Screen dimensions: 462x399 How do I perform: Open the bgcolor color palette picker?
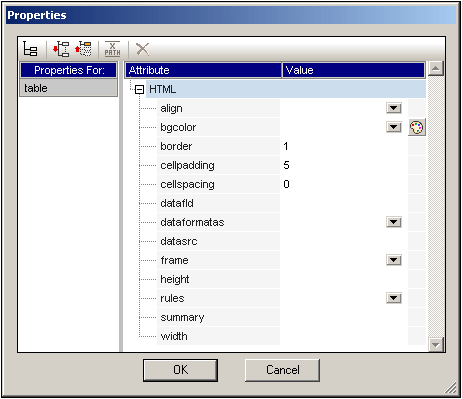pos(417,127)
